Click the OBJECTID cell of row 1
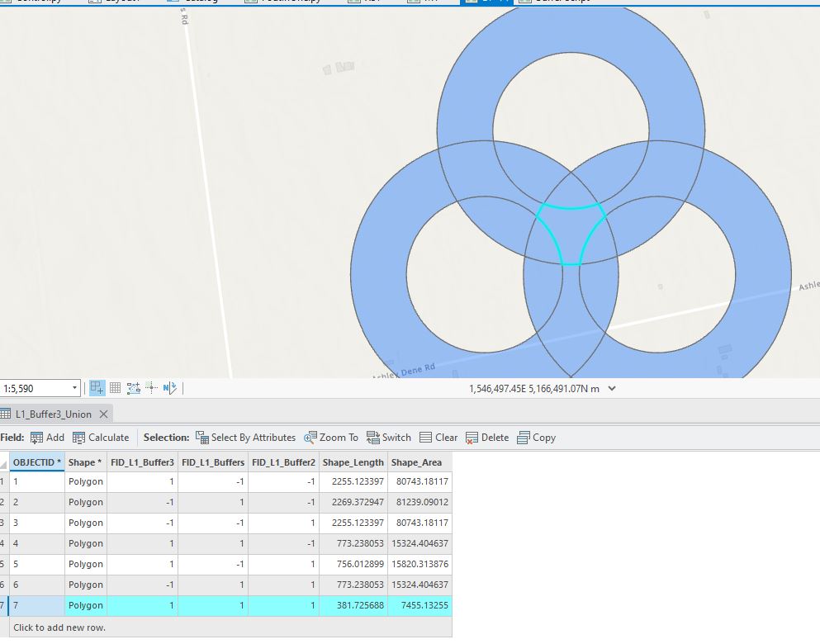Viewport: 820px width, 644px height. pyautogui.click(x=37, y=481)
